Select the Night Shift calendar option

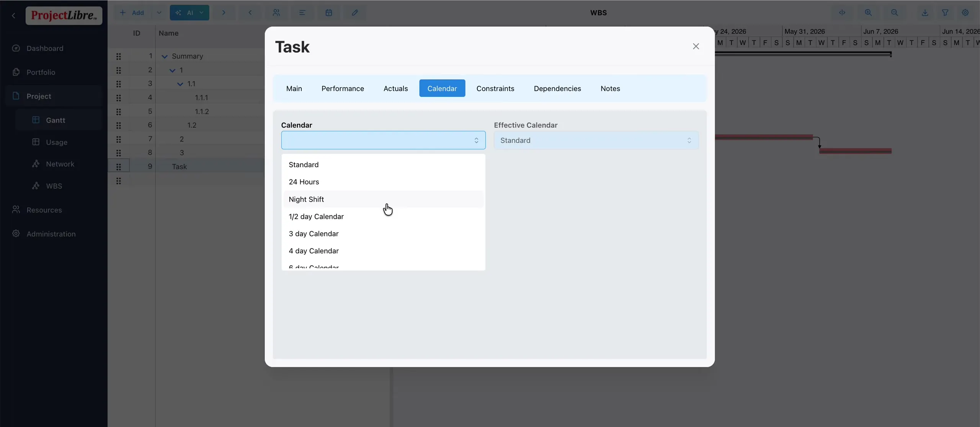pos(383,199)
